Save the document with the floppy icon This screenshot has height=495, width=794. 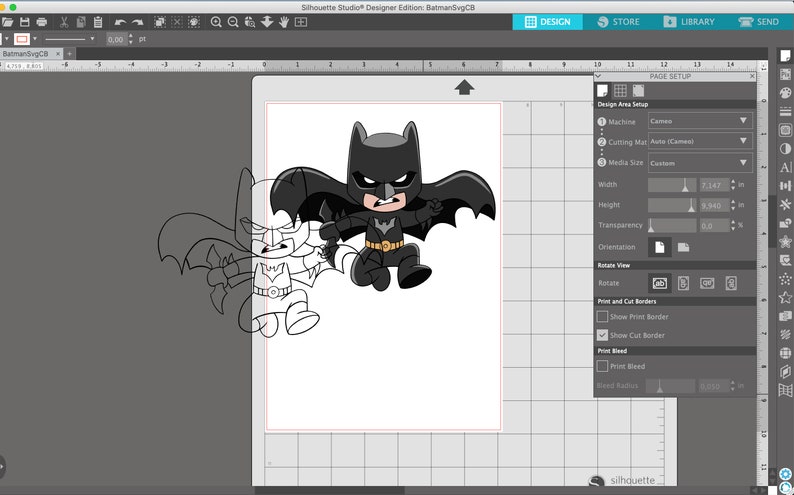tap(24, 22)
